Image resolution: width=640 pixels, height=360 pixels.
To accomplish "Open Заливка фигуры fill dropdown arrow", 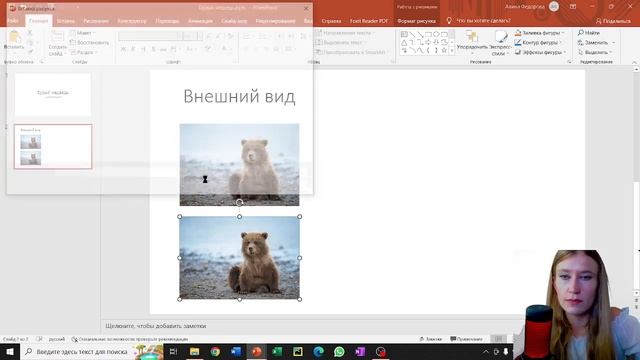I will tap(563, 33).
